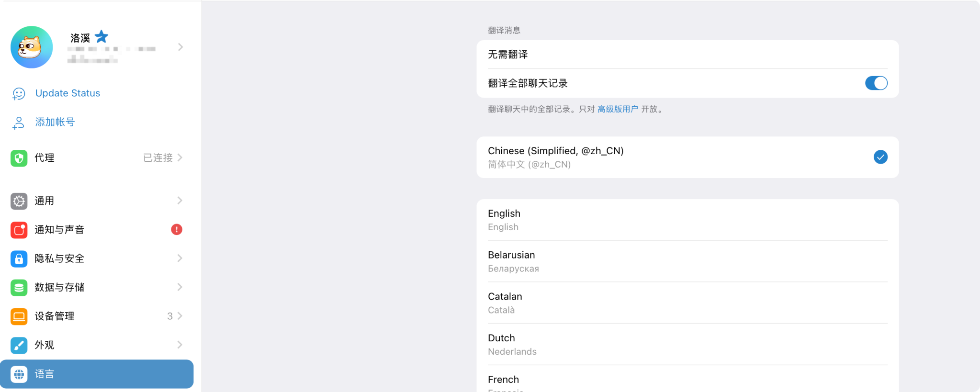
Task: Click the Update Status smiley icon
Action: (19, 94)
